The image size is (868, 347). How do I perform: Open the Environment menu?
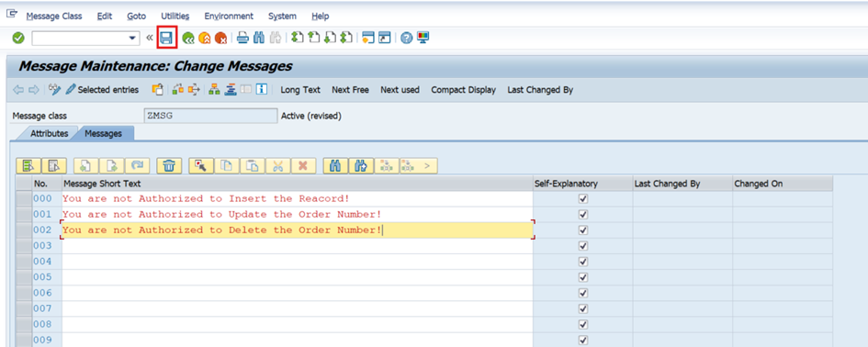(x=229, y=16)
